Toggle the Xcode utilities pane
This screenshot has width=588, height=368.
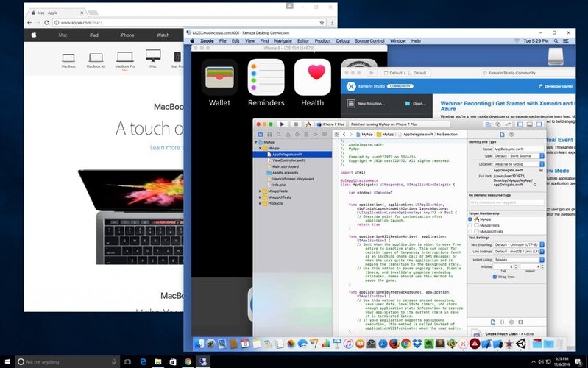(539, 124)
